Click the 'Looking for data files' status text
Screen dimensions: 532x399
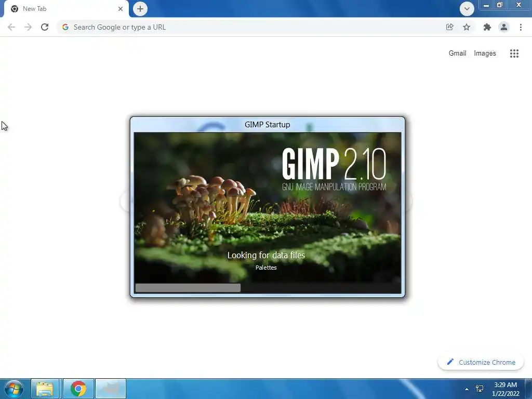click(x=266, y=255)
